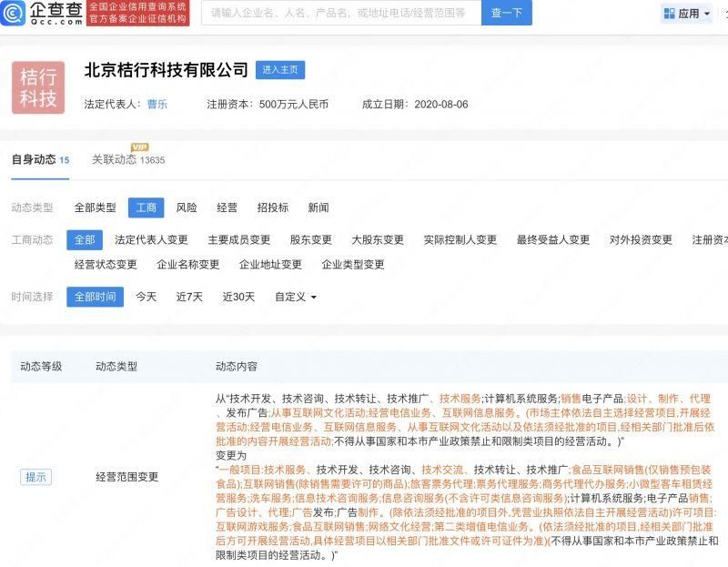Viewport: 728px width, 567px height.
Task: Click company name 北京桔行科技有限公司
Action: coord(166,70)
